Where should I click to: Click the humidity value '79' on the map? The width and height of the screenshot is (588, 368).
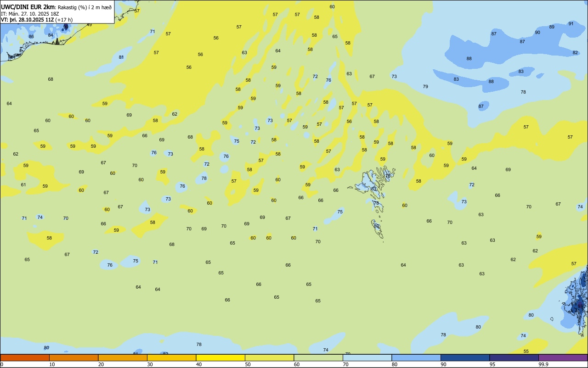(425, 86)
